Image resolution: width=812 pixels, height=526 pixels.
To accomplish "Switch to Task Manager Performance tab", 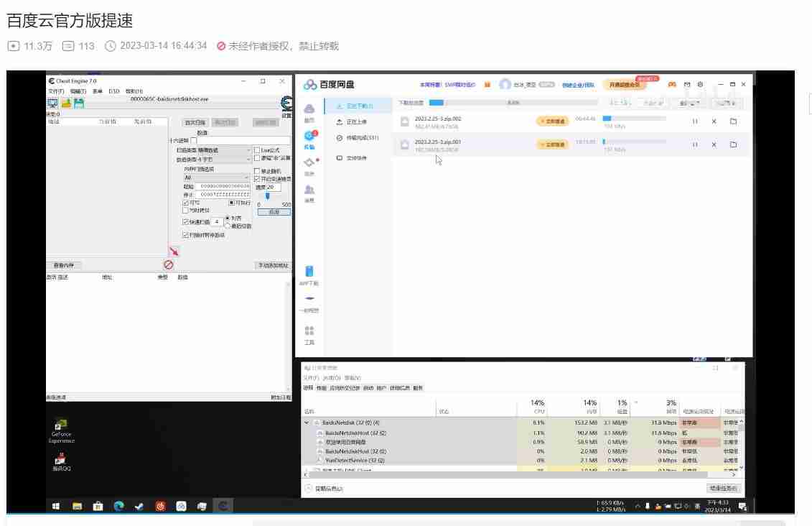I will pyautogui.click(x=322, y=388).
